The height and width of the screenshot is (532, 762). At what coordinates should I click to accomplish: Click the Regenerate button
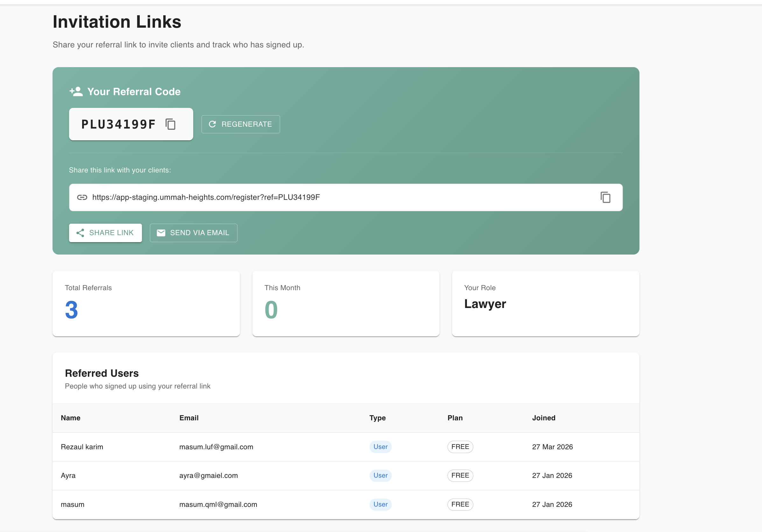click(x=241, y=124)
